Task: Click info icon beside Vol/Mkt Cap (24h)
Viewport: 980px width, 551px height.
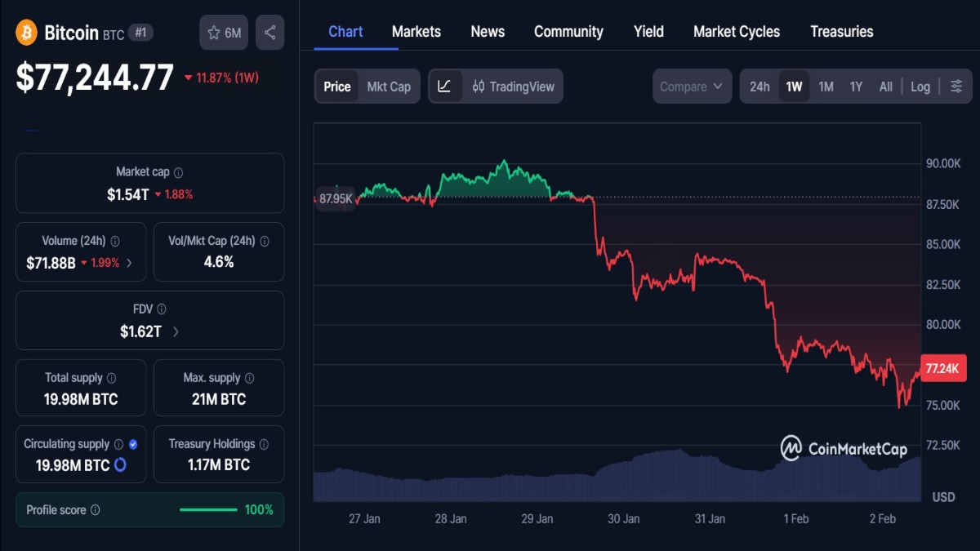Action: pos(265,242)
